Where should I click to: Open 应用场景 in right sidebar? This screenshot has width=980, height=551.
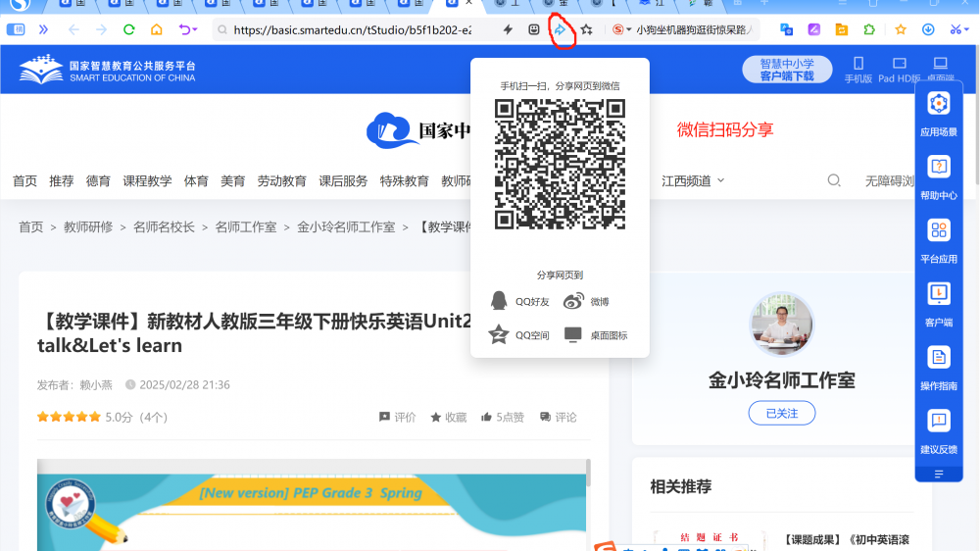pyautogui.click(x=939, y=115)
